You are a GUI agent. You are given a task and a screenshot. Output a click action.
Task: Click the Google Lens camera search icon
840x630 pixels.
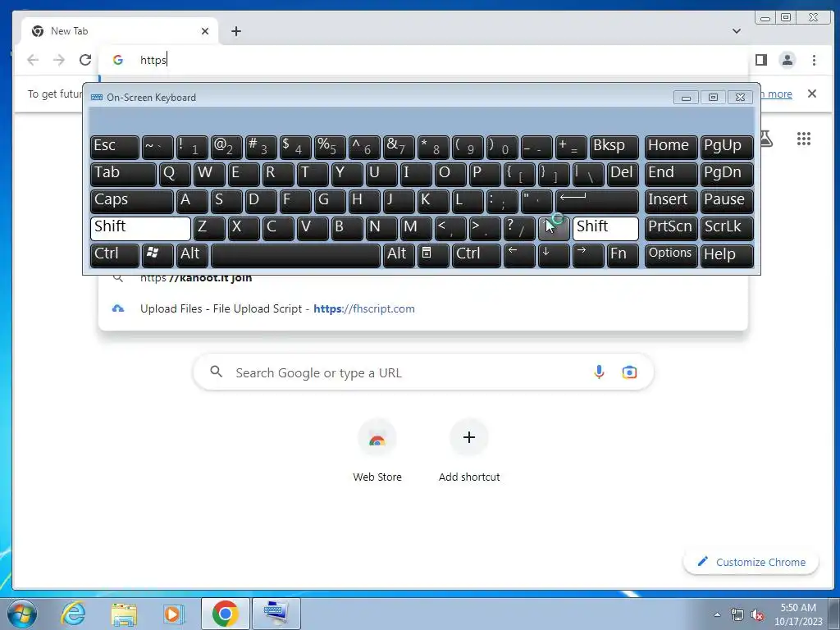pos(629,372)
